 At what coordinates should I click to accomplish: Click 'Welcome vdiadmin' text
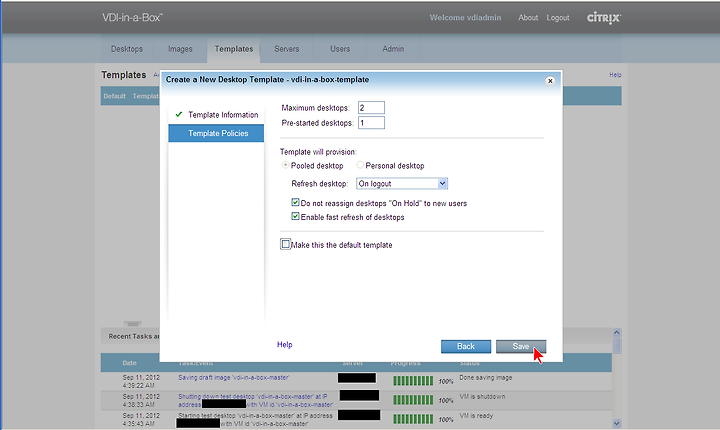465,17
